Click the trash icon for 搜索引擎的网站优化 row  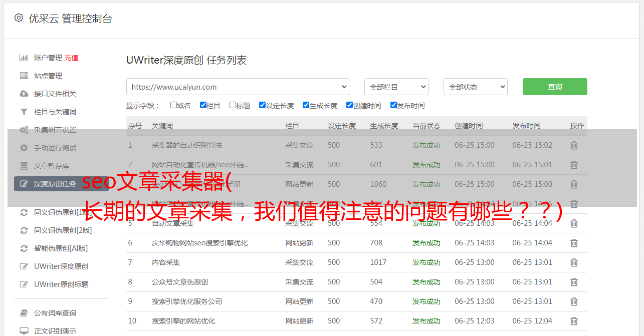point(574,321)
